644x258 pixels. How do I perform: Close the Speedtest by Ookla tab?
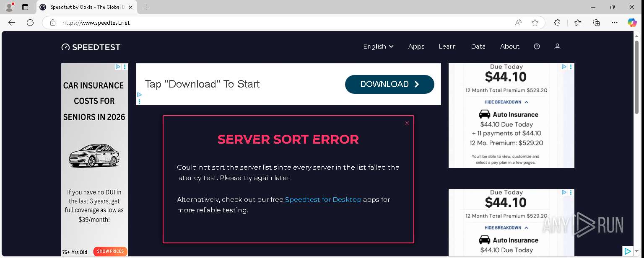[x=131, y=7]
